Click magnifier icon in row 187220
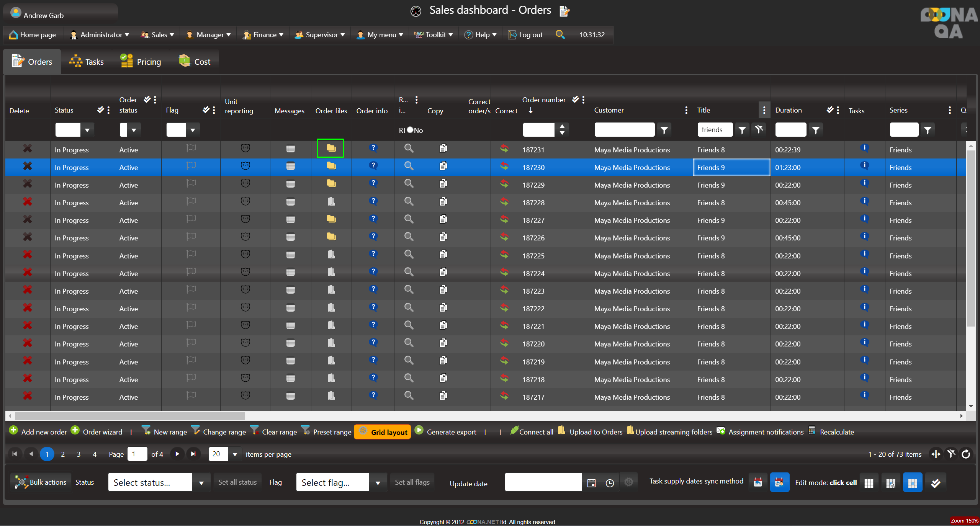This screenshot has height=526, width=980. point(409,343)
